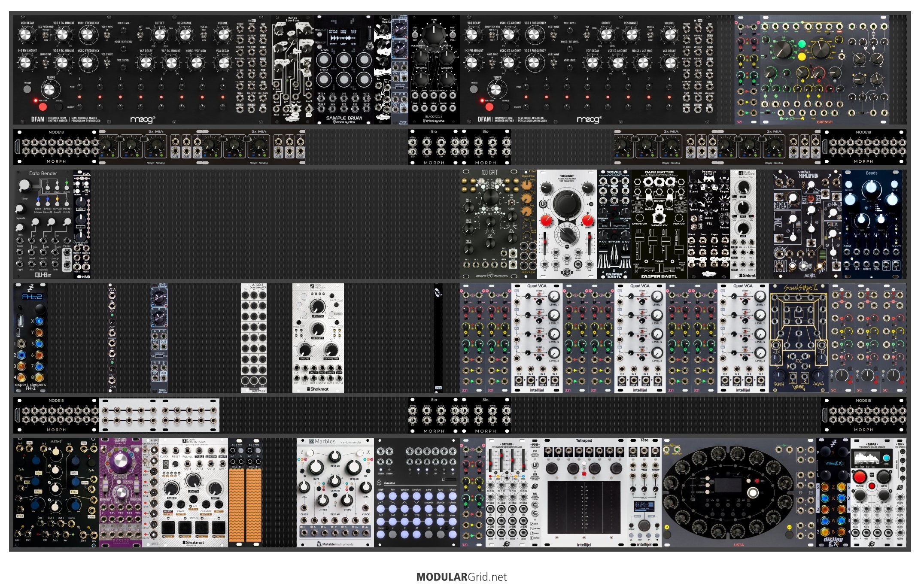Flip the LIM/DST/SHM switch on Desmodus Versio
Screen dimensions: 924x586
pyautogui.click(x=694, y=218)
